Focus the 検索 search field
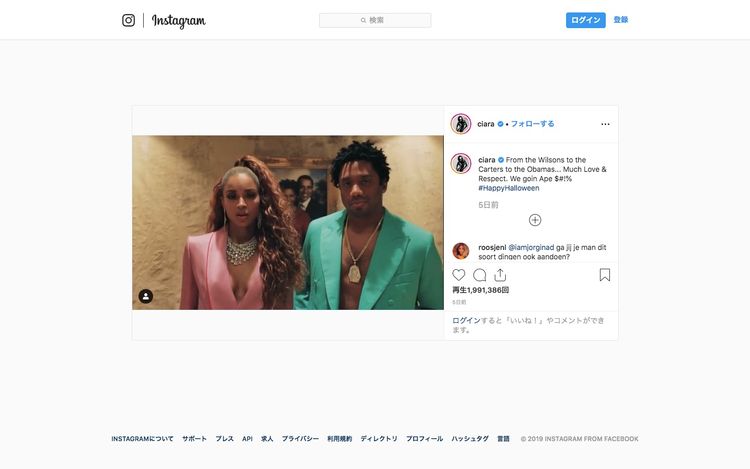Image resolution: width=750 pixels, height=469 pixels. [375, 20]
